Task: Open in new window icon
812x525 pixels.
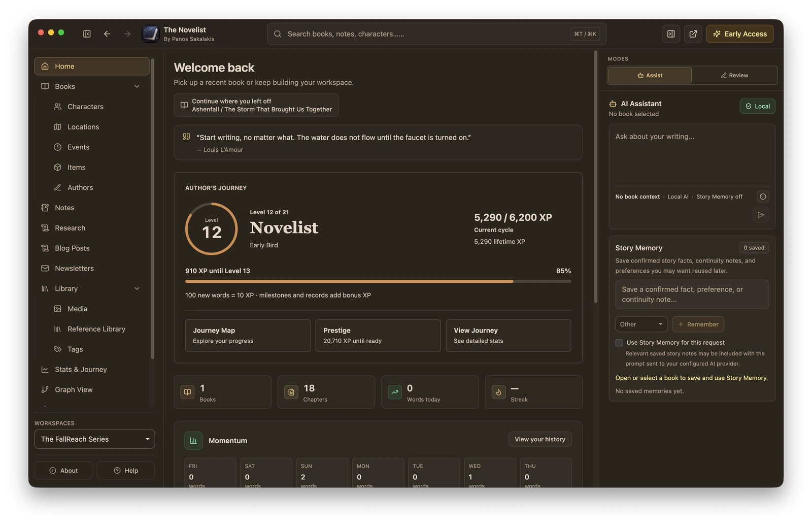Action: pos(693,34)
